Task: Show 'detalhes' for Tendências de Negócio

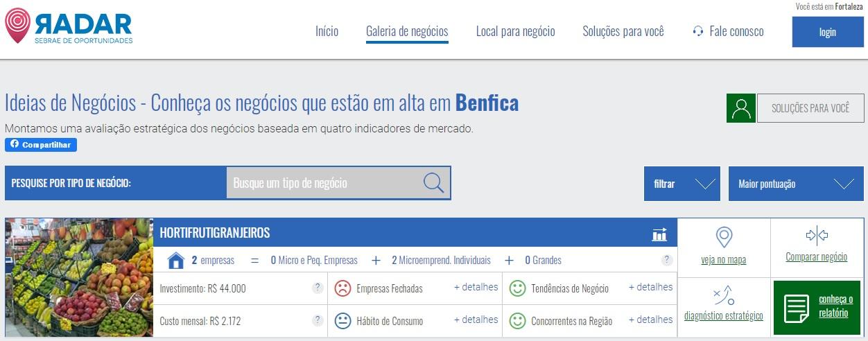Action: pyautogui.click(x=650, y=288)
